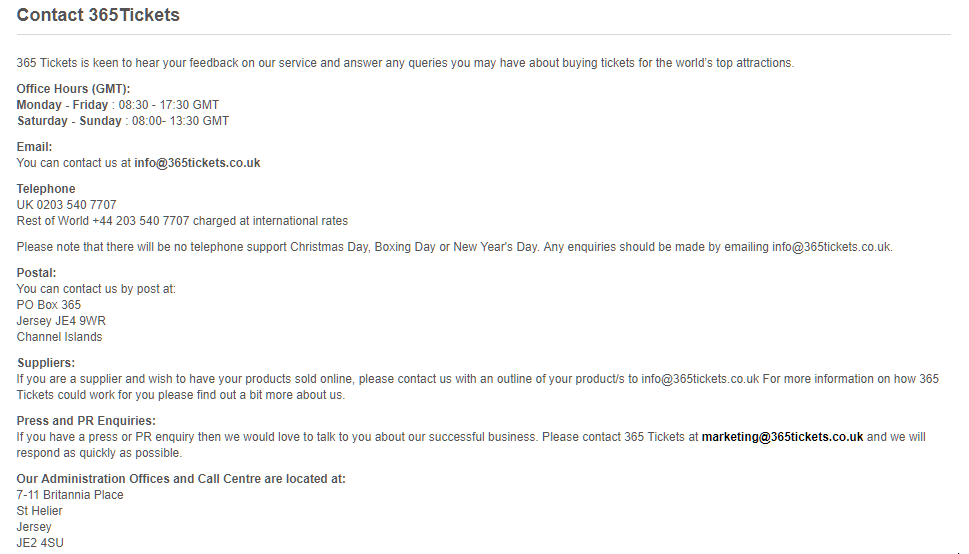
Task: Click the Contact 365Tickets page heading
Action: point(98,16)
